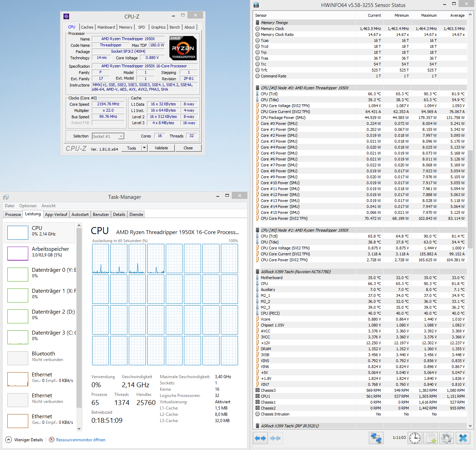Start logging with the sheet-plus icon
The image size is (476, 450).
tap(431, 438)
